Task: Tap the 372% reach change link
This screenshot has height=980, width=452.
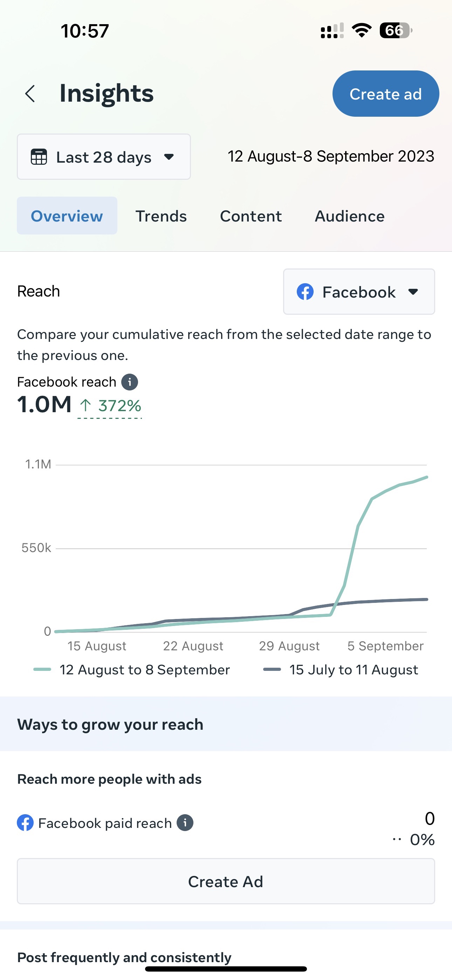Action: (x=119, y=406)
